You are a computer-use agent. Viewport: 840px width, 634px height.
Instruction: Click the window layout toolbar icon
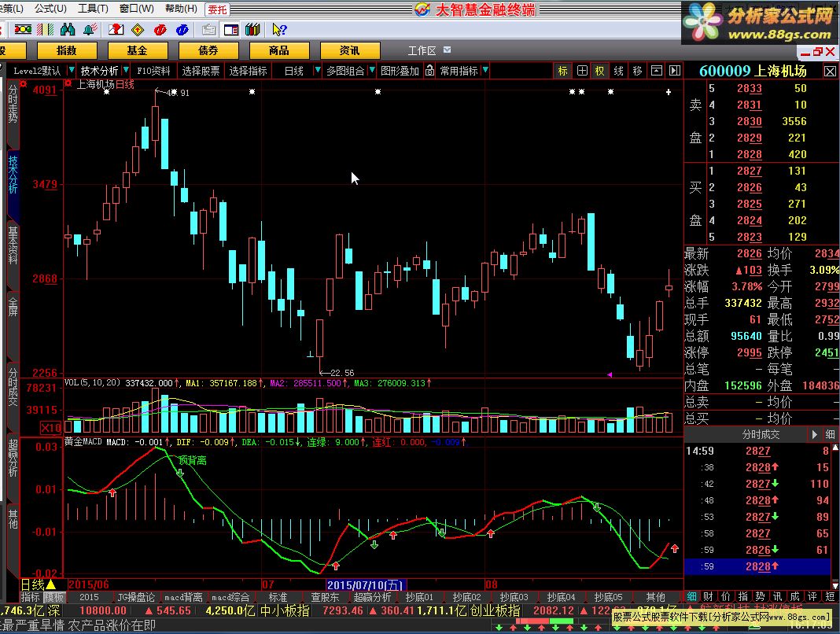[x=231, y=29]
